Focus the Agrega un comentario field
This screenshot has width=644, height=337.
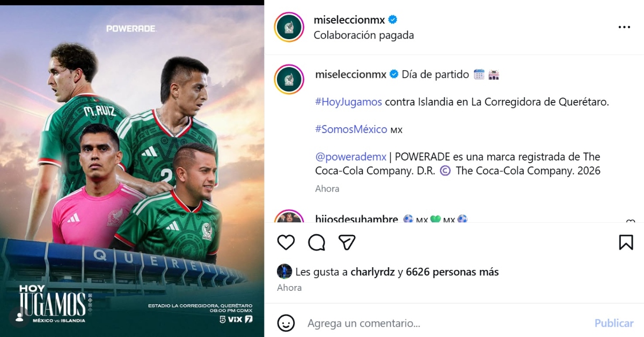(x=445, y=323)
